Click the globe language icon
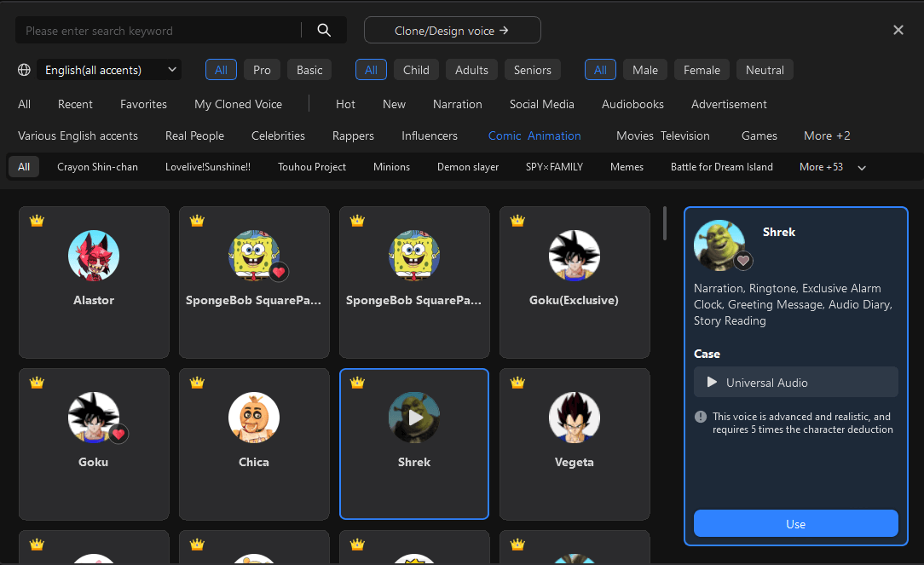This screenshot has width=924, height=565. pos(24,70)
